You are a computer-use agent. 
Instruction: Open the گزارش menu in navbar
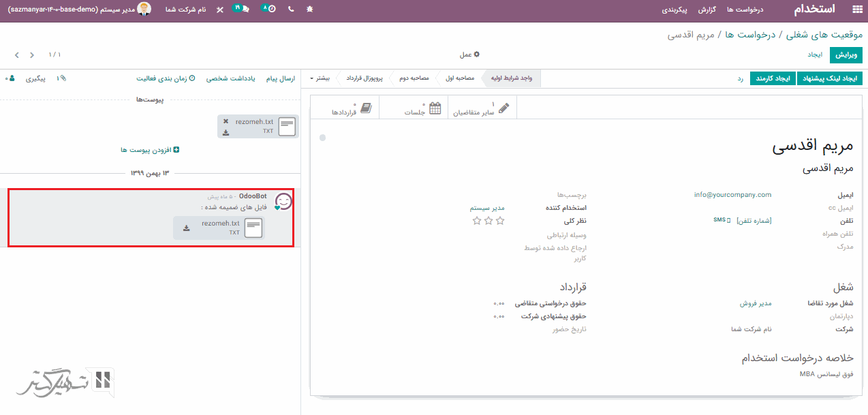pyautogui.click(x=711, y=10)
